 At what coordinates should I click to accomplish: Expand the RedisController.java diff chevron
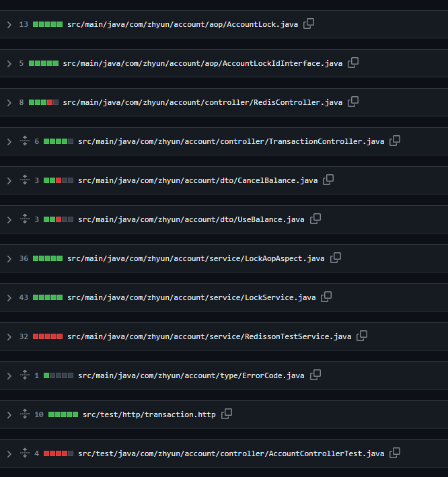point(9,102)
